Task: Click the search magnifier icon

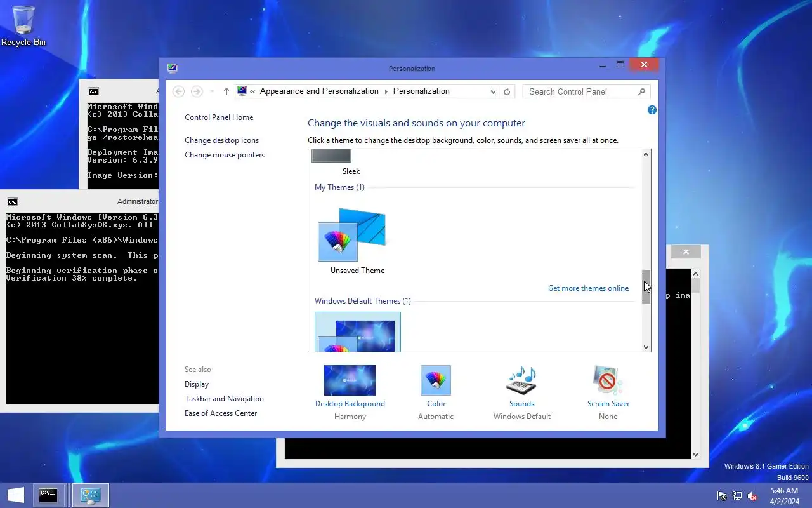Action: [x=641, y=91]
